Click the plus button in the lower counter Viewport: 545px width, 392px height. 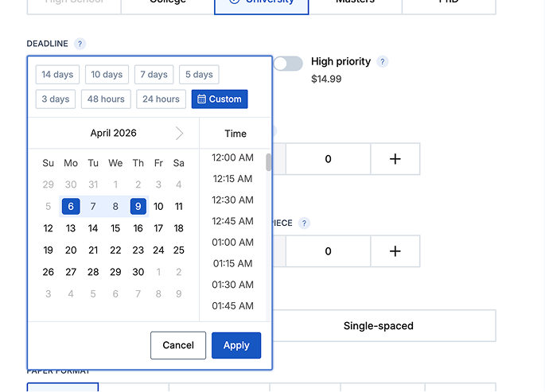[395, 251]
